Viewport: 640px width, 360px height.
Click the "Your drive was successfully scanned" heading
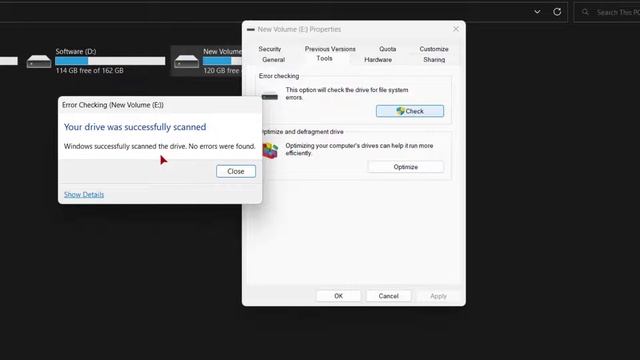[x=135, y=127]
